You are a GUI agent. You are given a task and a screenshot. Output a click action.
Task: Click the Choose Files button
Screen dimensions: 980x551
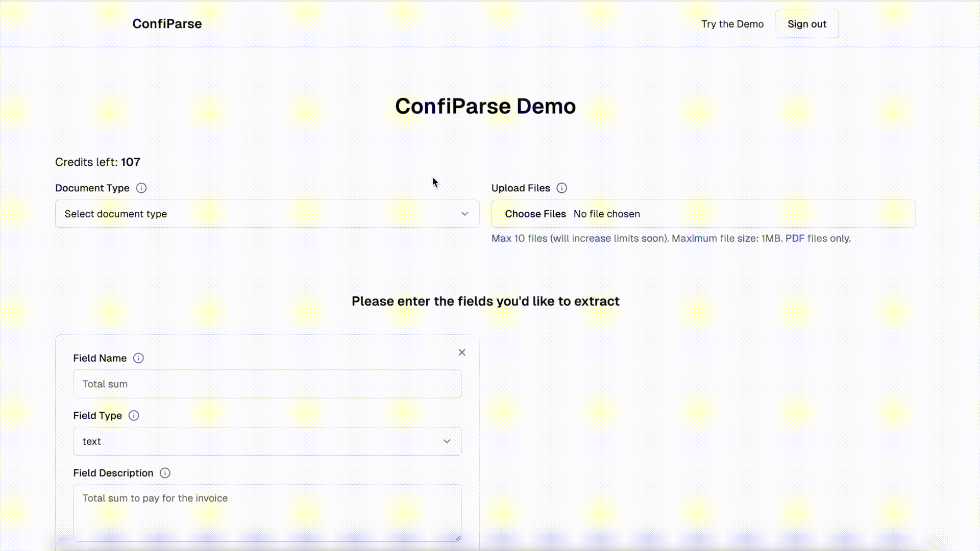click(x=535, y=214)
